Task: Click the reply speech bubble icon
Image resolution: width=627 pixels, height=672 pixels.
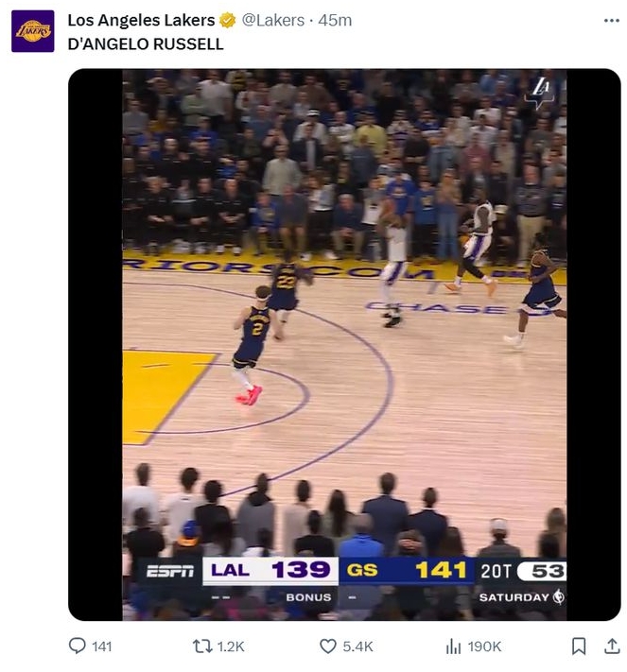Action: click(x=78, y=646)
